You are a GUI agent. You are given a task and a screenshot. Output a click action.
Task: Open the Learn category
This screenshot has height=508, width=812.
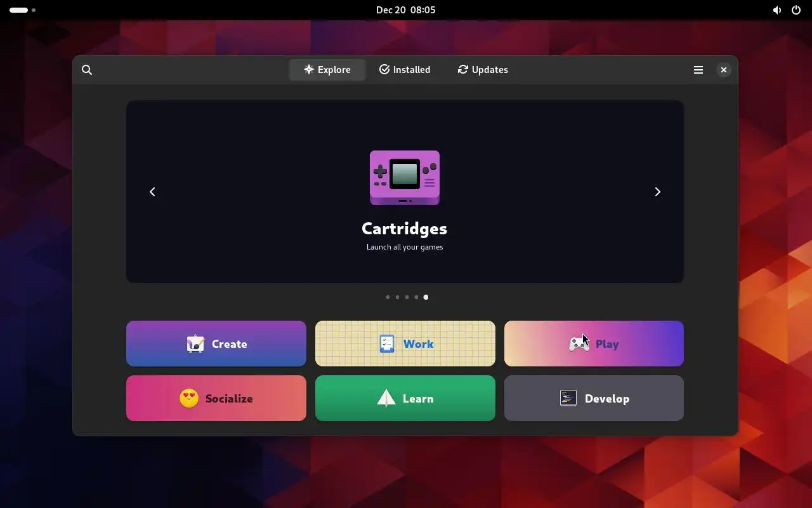[405, 398]
